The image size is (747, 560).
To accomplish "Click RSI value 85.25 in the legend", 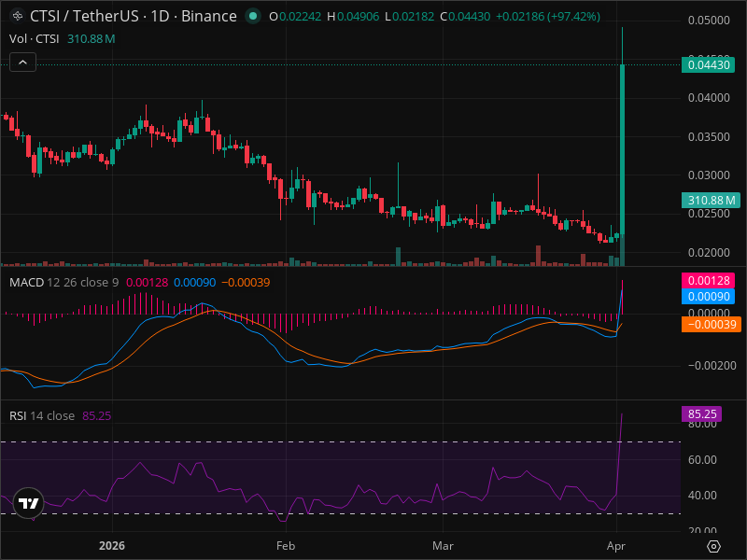I will click(97, 415).
